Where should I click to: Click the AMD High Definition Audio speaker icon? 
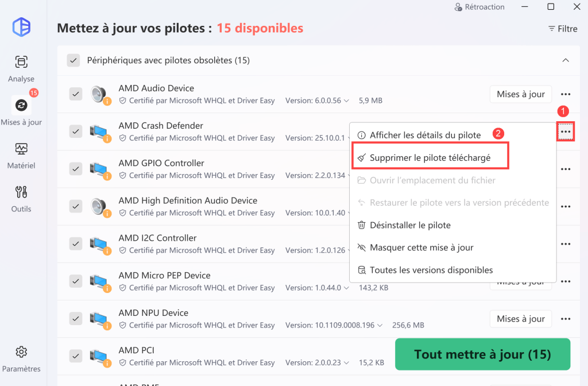click(x=100, y=207)
